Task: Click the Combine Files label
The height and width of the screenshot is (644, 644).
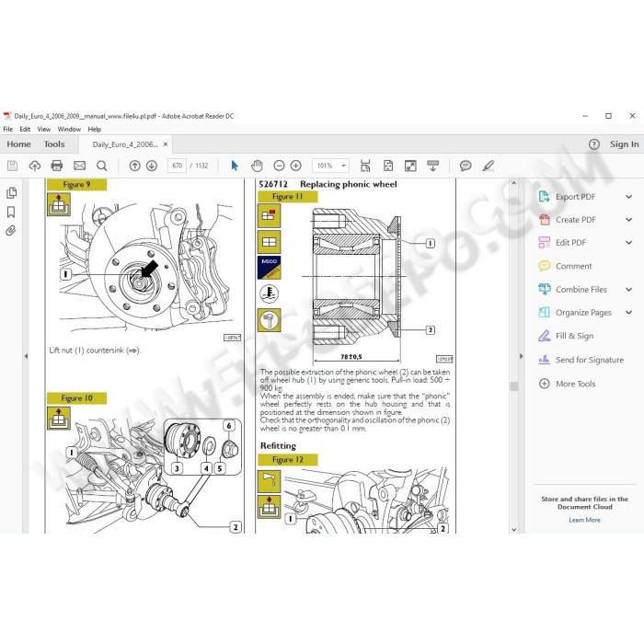Action: click(x=581, y=290)
